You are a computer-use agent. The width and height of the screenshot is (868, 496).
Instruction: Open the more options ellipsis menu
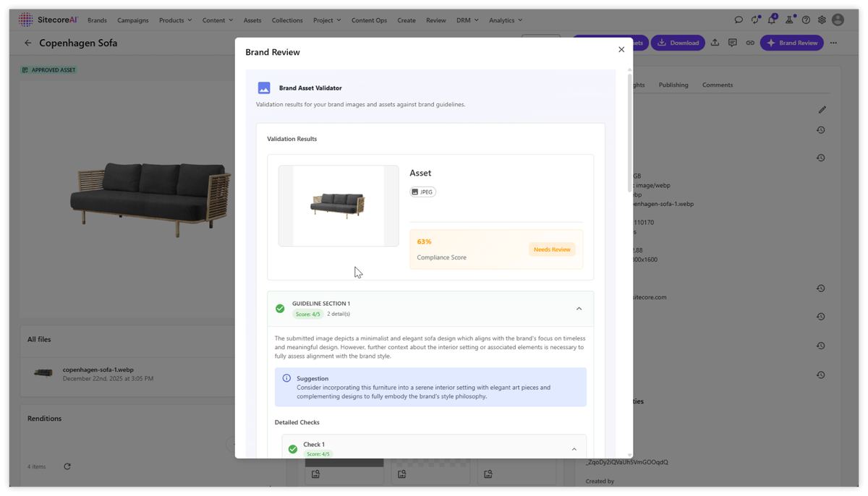833,43
